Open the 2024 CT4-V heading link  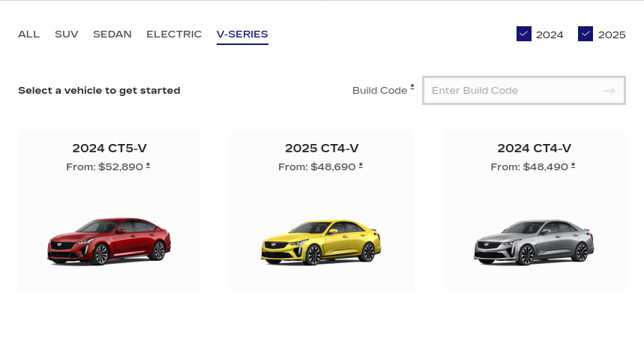(534, 148)
